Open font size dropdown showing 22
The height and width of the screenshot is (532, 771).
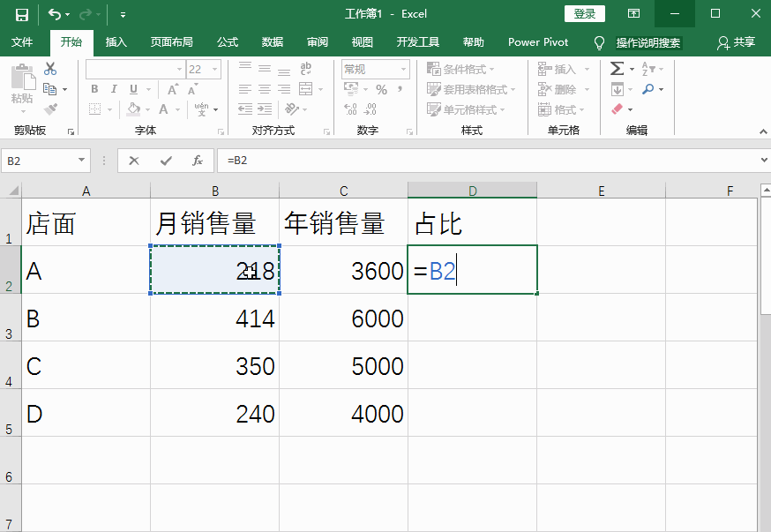click(215, 70)
